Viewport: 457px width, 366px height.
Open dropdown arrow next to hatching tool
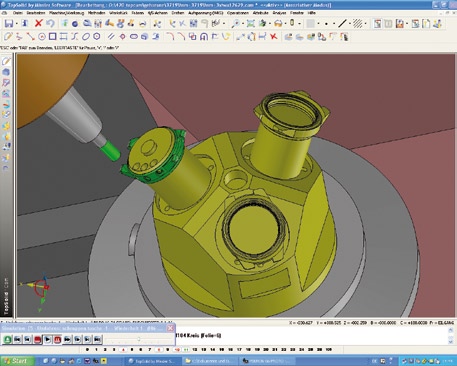click(x=366, y=24)
